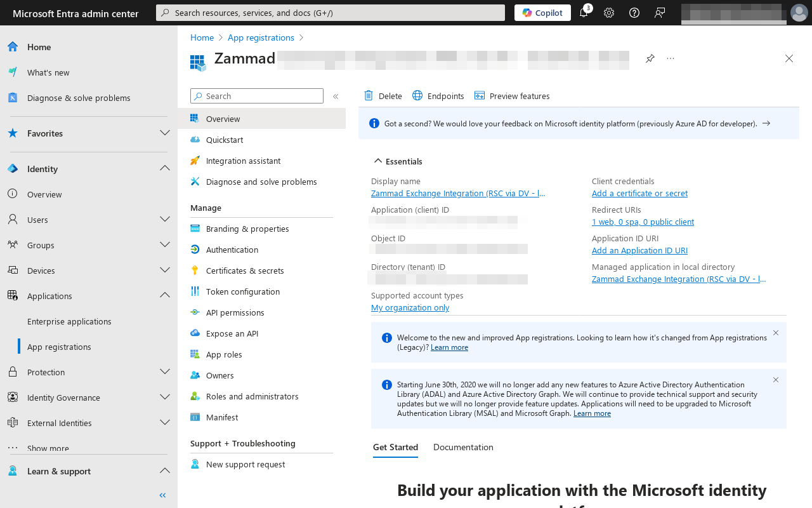Go to Home in left navigation
The image size is (812, 508).
coord(89,47)
